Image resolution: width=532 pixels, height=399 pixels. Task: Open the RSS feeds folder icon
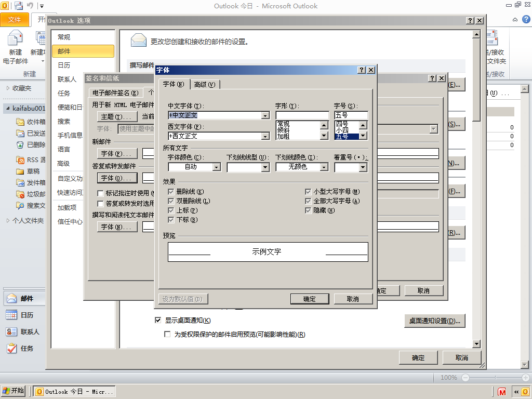[x=20, y=159]
